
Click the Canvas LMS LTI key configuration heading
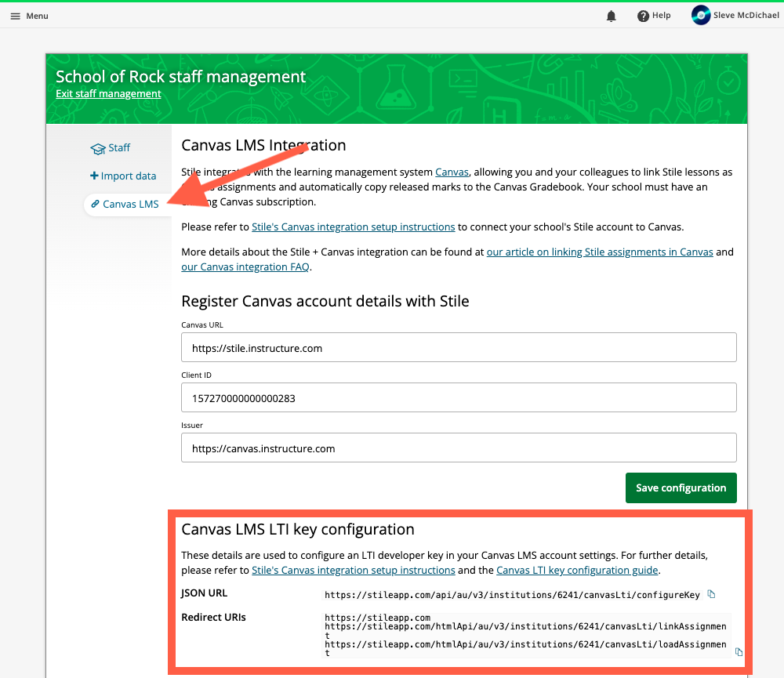297,529
